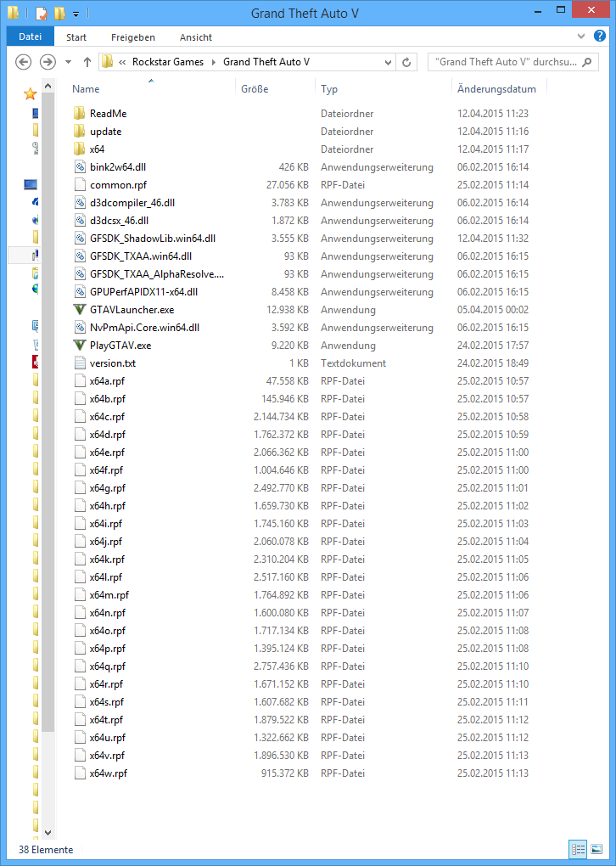Refresh the Grand Theft Auto V folder

[406, 62]
